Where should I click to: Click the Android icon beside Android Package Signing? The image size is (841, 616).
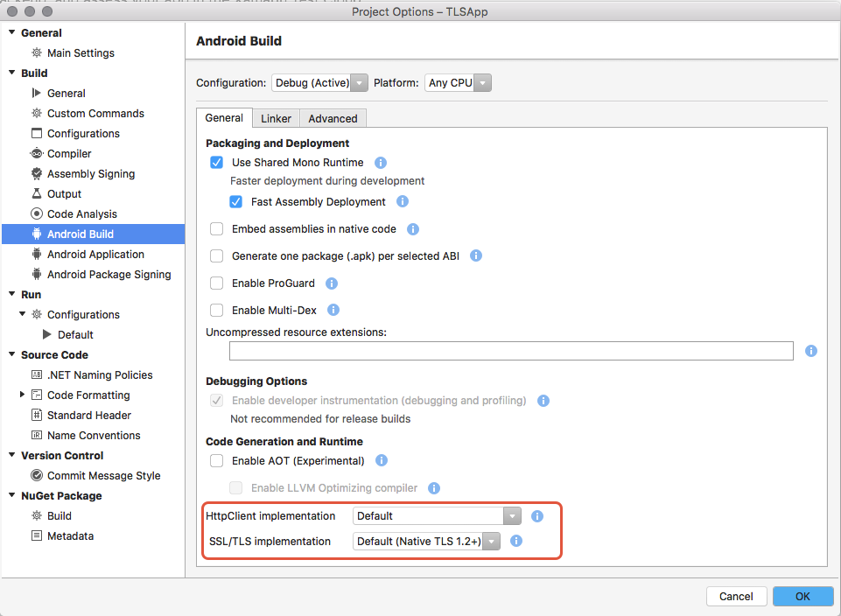pos(37,274)
